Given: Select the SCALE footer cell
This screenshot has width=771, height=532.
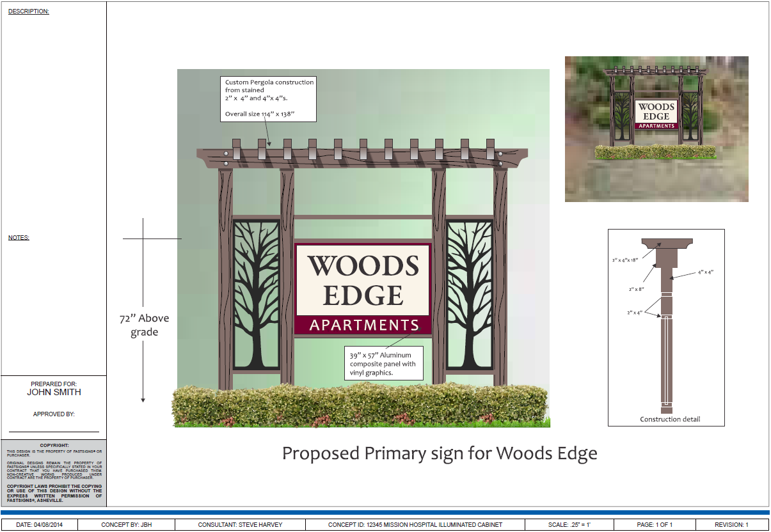Looking at the screenshot, I should click(568, 525).
